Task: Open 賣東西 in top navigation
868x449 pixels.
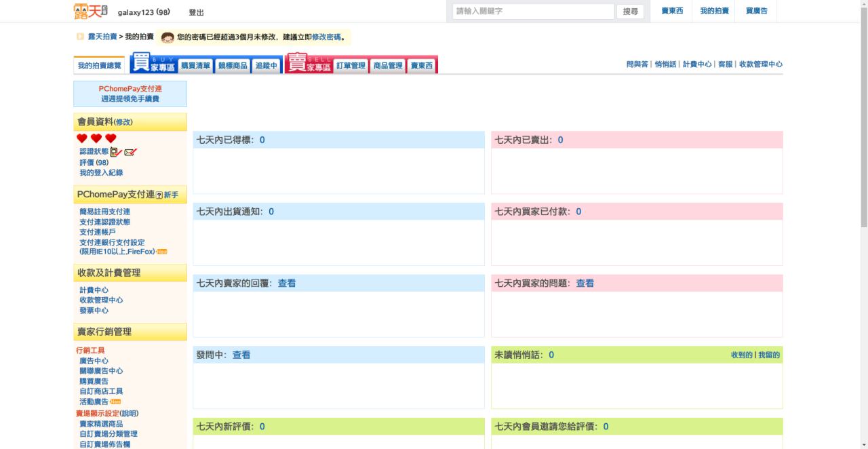Action: coord(672,11)
